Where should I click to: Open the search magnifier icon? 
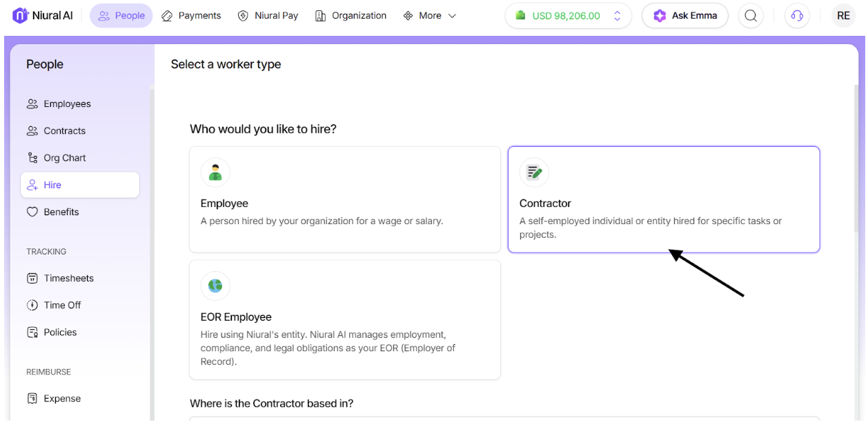pos(751,15)
